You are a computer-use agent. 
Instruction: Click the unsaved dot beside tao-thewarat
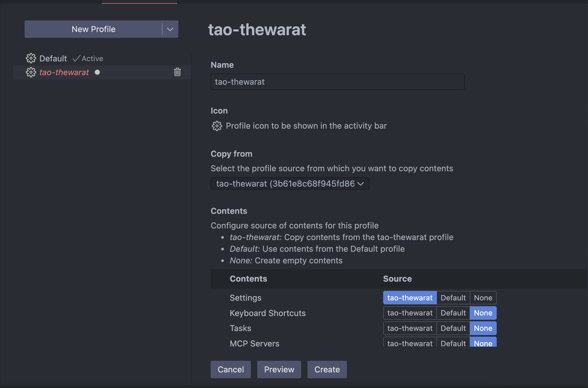[x=97, y=72]
